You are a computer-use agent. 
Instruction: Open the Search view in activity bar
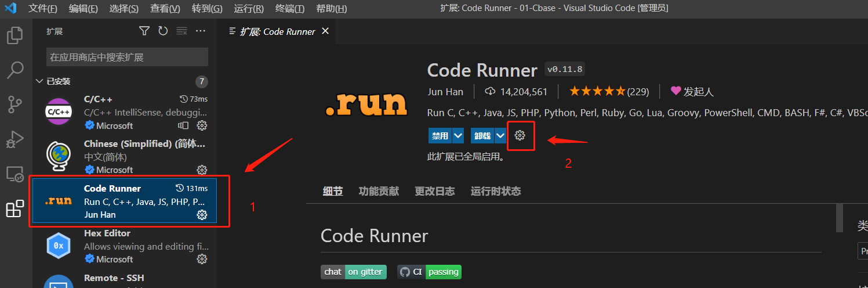click(x=14, y=70)
